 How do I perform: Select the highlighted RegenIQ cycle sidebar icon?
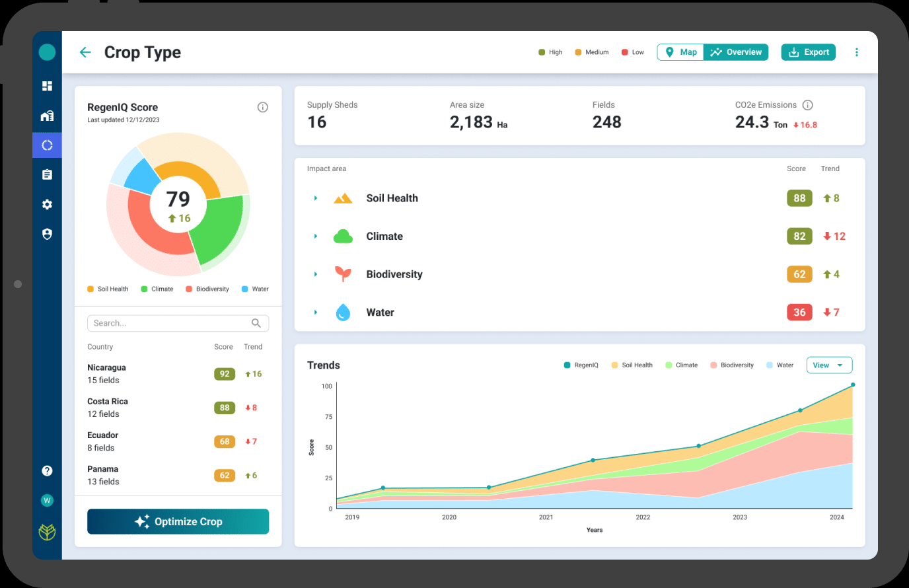click(47, 145)
